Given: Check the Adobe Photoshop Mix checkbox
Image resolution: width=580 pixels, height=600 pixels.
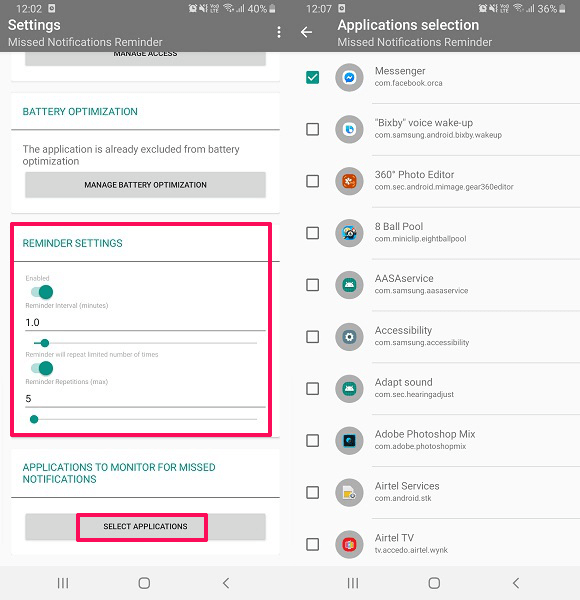Looking at the screenshot, I should click(x=313, y=441).
